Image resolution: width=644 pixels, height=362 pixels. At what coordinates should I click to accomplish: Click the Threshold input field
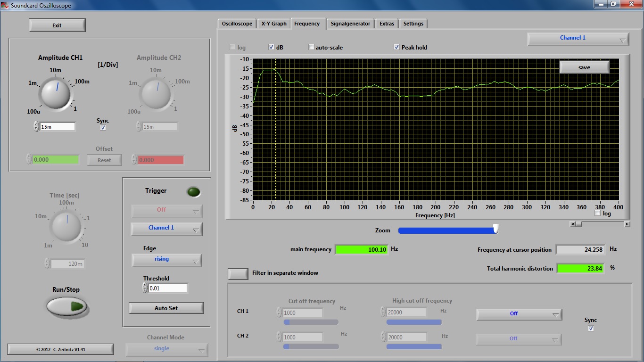(x=168, y=288)
